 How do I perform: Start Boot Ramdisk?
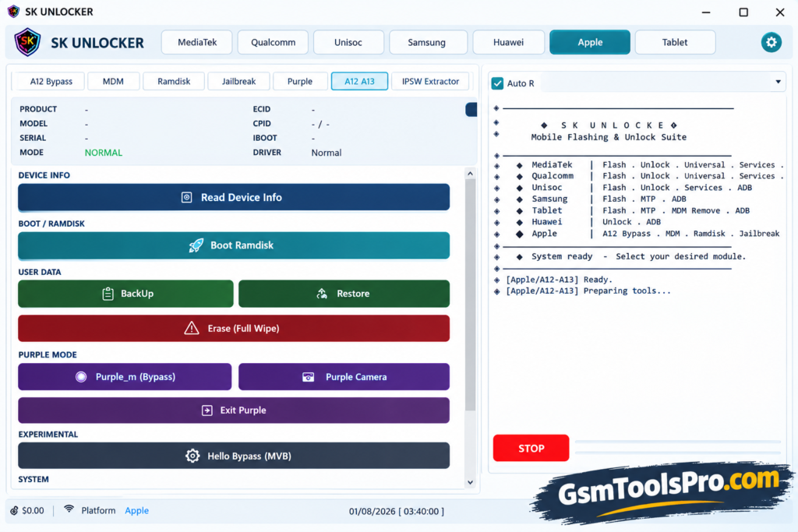tap(234, 245)
